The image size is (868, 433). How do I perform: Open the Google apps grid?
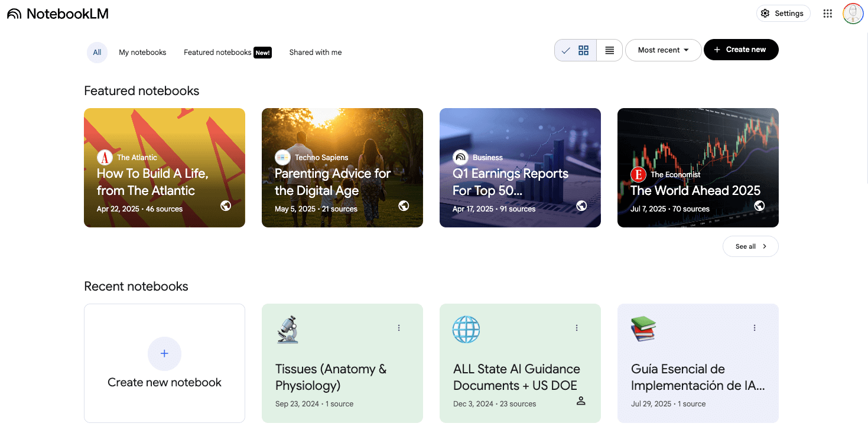coord(828,14)
